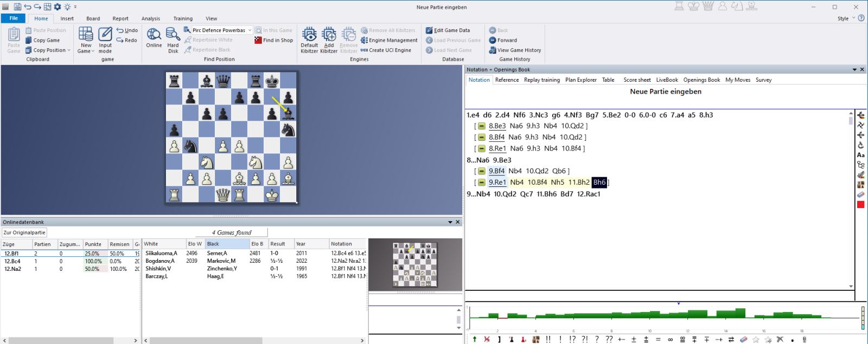Click the Zur Originalpartie button
Image resolution: width=868 pixels, height=344 pixels.
pos(24,232)
